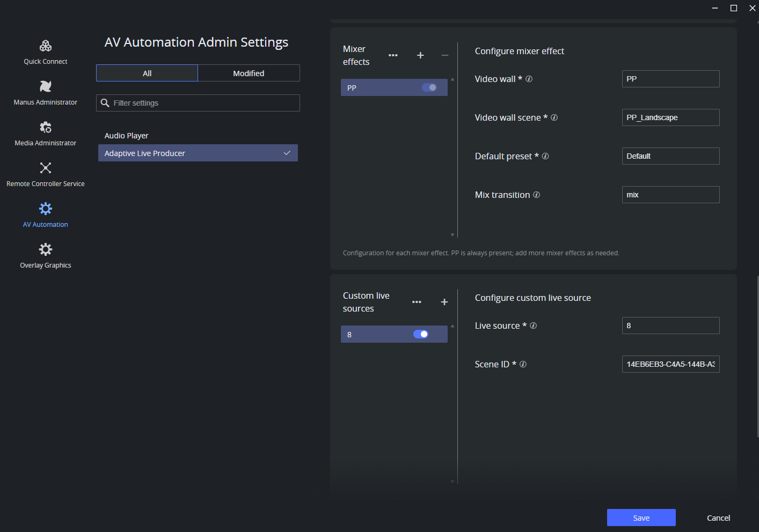The image size is (759, 532).
Task: Select Adaptive Live Producer settings
Action: click(x=198, y=153)
